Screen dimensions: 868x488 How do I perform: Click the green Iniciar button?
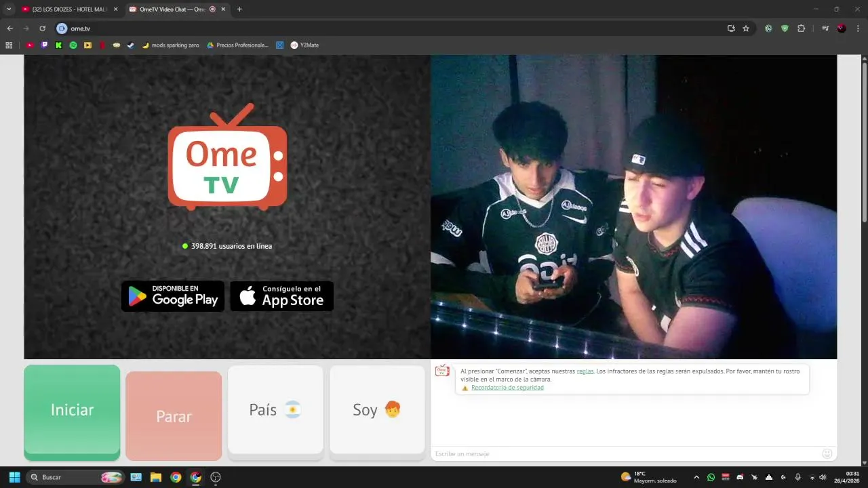point(72,412)
